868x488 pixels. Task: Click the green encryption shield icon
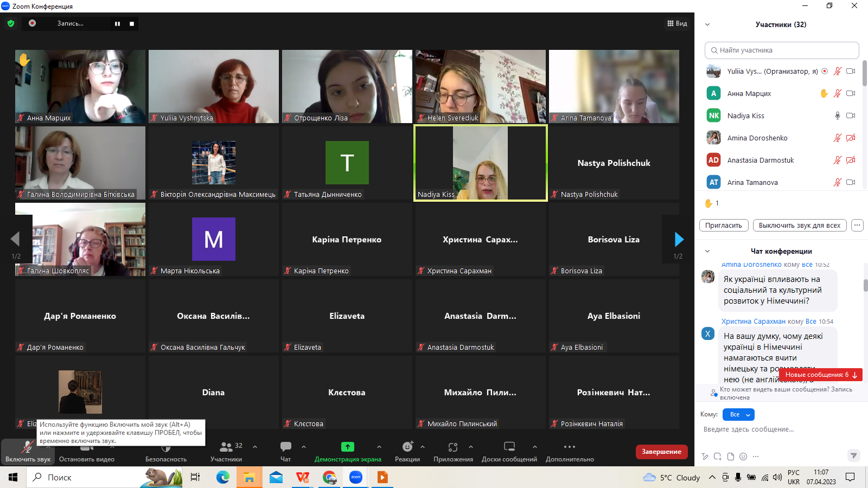coord(11,23)
